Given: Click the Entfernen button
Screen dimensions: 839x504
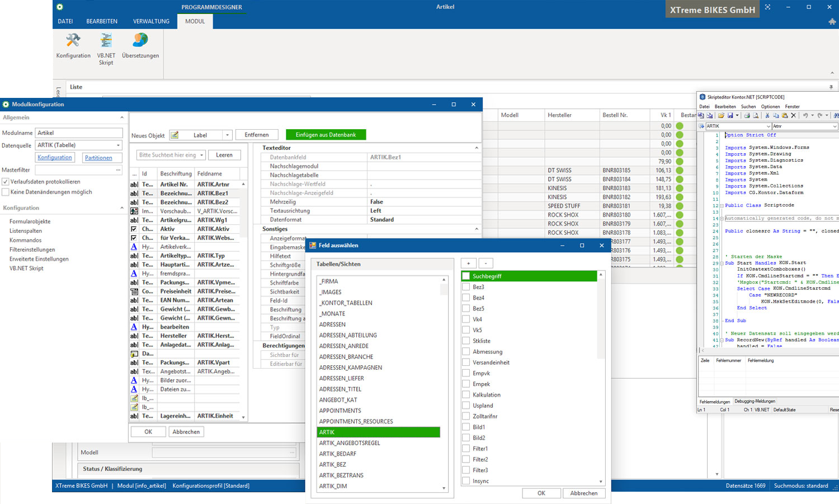Looking at the screenshot, I should click(257, 135).
